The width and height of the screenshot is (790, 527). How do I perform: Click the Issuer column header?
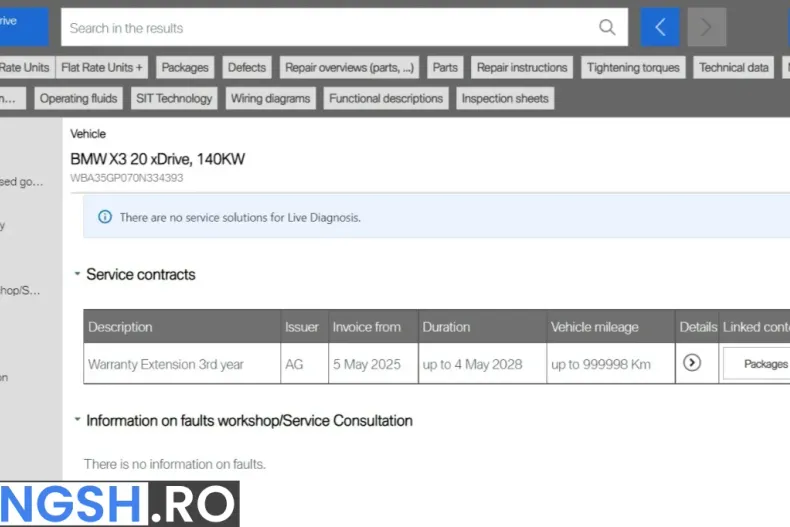coord(304,326)
